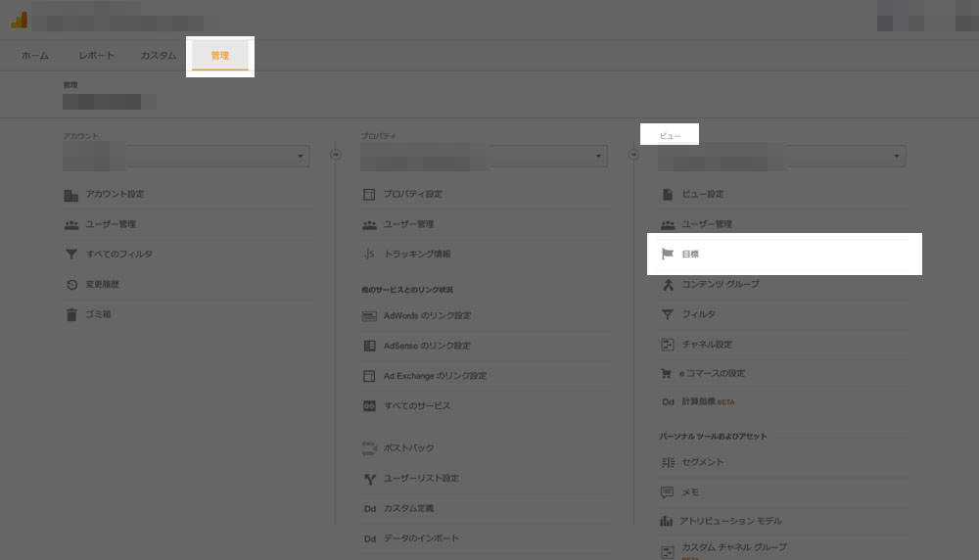
Task: Open アカウント設定
Action: coord(115,194)
